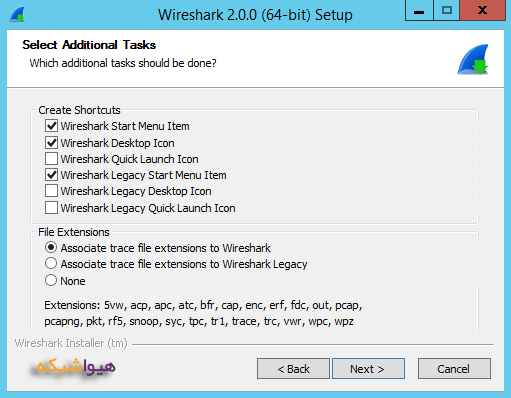This screenshot has height=398, width=511.
Task: Select Associate trace file extensions to Wireshark
Action: 51,248
